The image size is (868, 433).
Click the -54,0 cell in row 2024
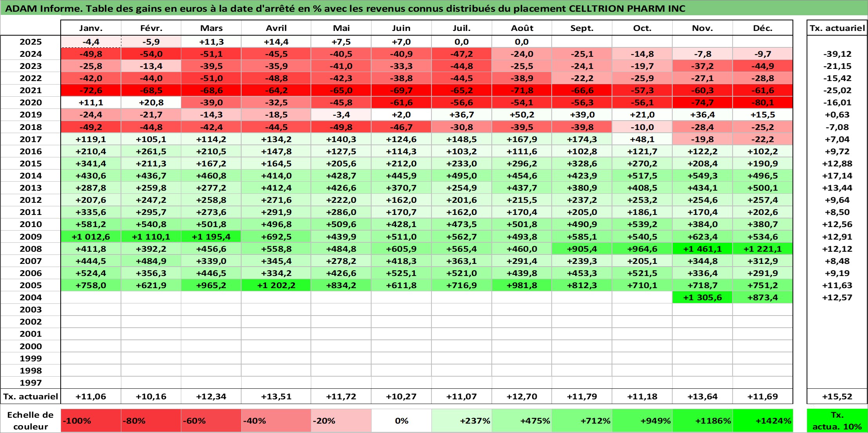coord(151,54)
